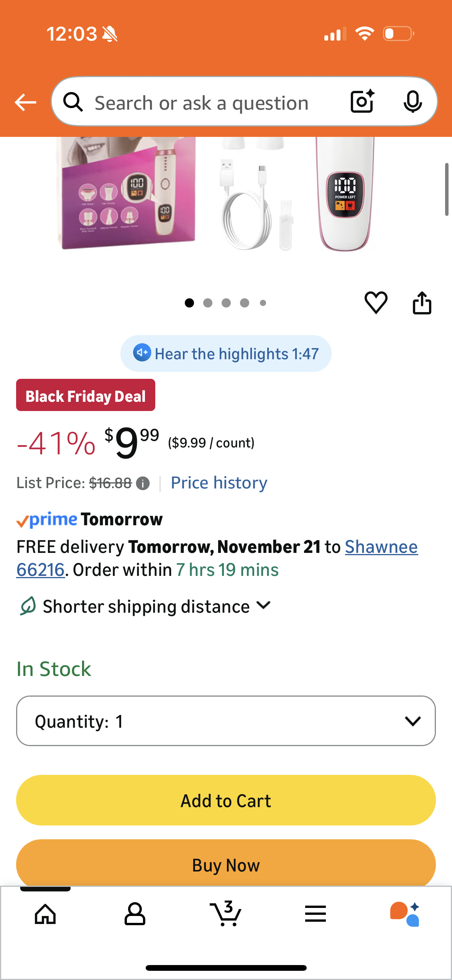Image resolution: width=452 pixels, height=980 pixels.
Task: Expand the Shorter shipping distance details
Action: [x=263, y=606]
